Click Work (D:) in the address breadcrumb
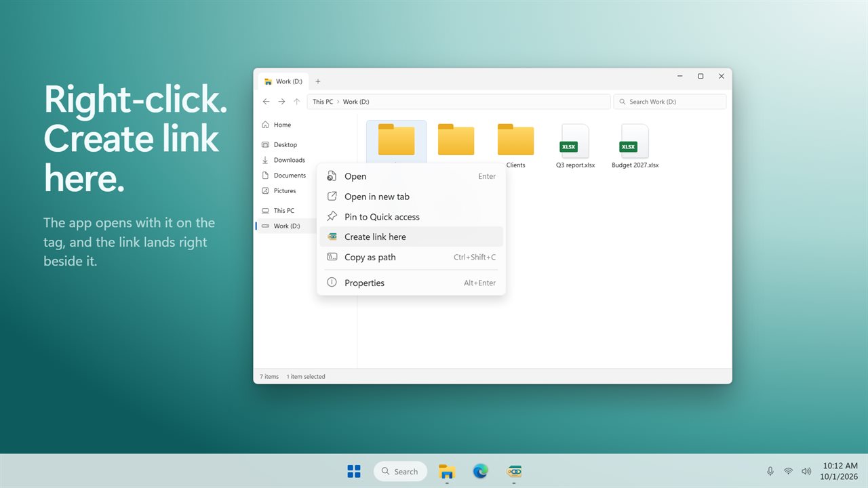 (356, 102)
